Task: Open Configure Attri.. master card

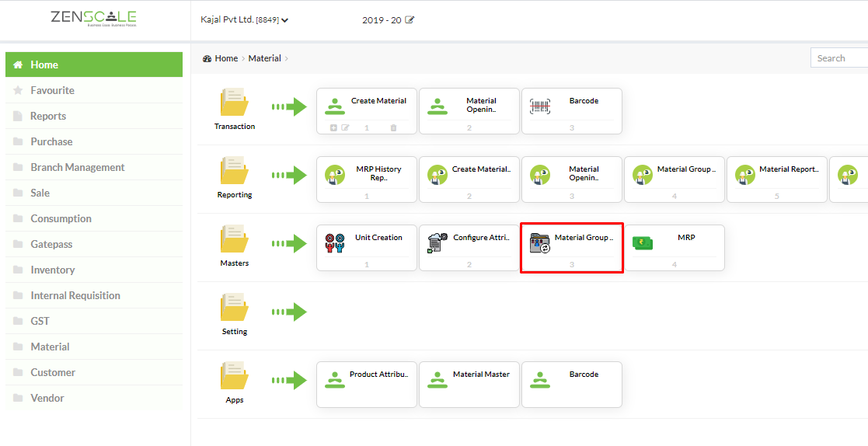Action: click(469, 248)
